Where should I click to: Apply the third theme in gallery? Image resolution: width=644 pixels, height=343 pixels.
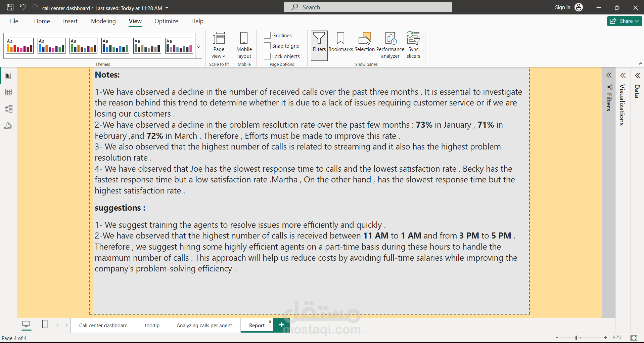point(84,46)
